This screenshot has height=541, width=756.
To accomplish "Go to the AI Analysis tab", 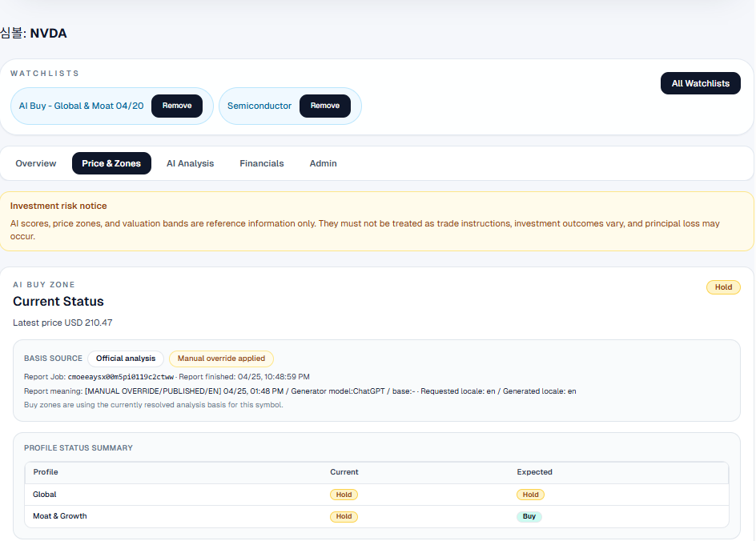I will click(190, 163).
